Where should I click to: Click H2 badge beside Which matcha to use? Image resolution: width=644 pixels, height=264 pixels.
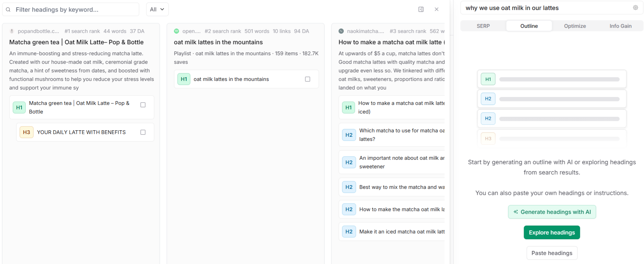(x=349, y=135)
